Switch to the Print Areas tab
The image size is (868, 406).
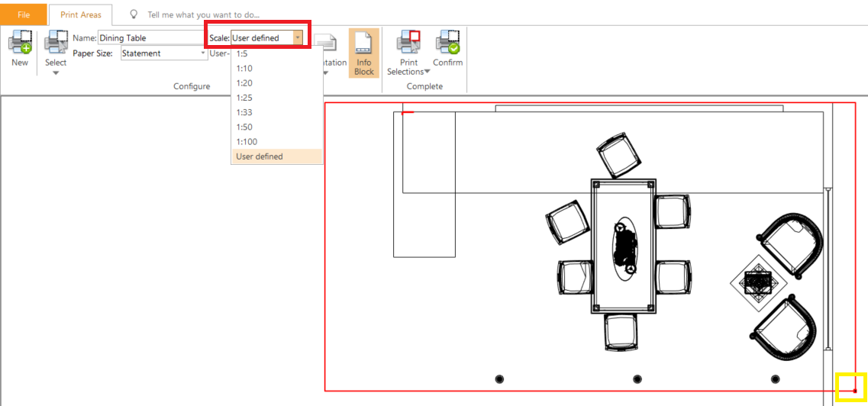pos(81,14)
